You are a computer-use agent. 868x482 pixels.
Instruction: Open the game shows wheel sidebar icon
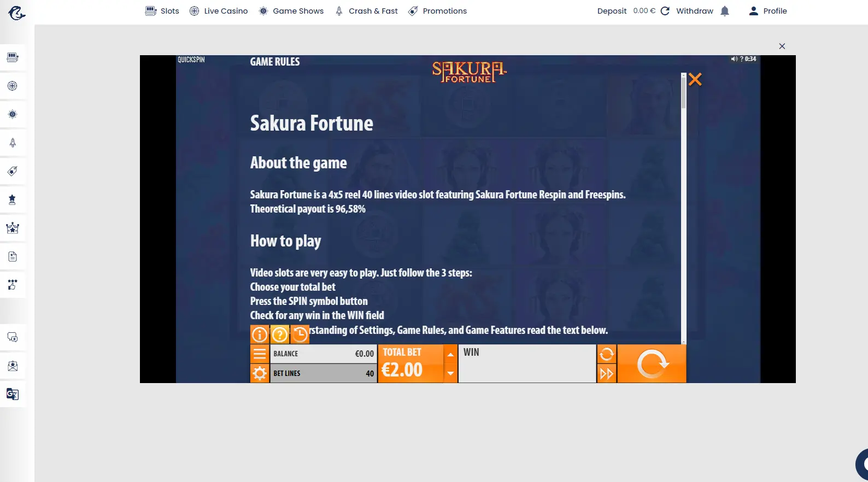point(13,114)
